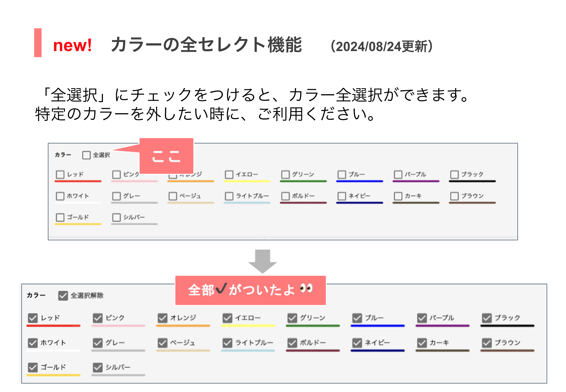Tick the unchecked ホワイト checkbox
Viewport: 566px width, 392px height.
click(x=60, y=196)
